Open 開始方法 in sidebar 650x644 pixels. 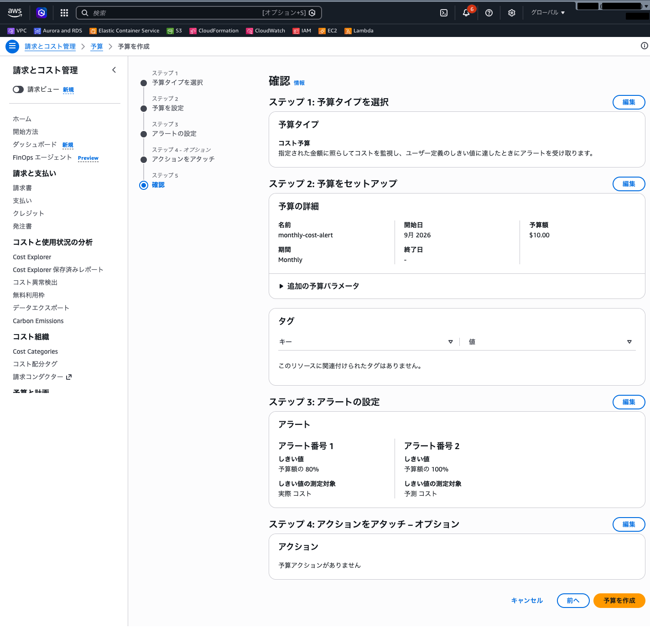26,132
